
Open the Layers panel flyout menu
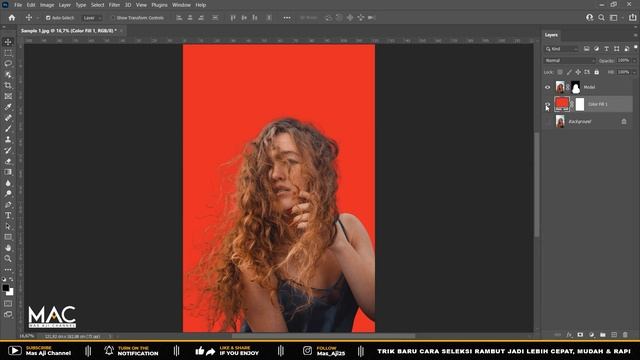click(x=635, y=35)
